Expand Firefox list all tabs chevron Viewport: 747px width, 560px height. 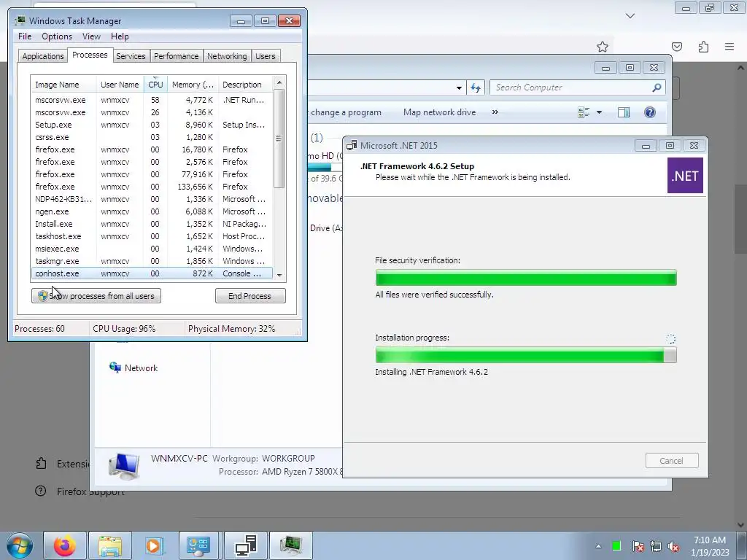(630, 16)
